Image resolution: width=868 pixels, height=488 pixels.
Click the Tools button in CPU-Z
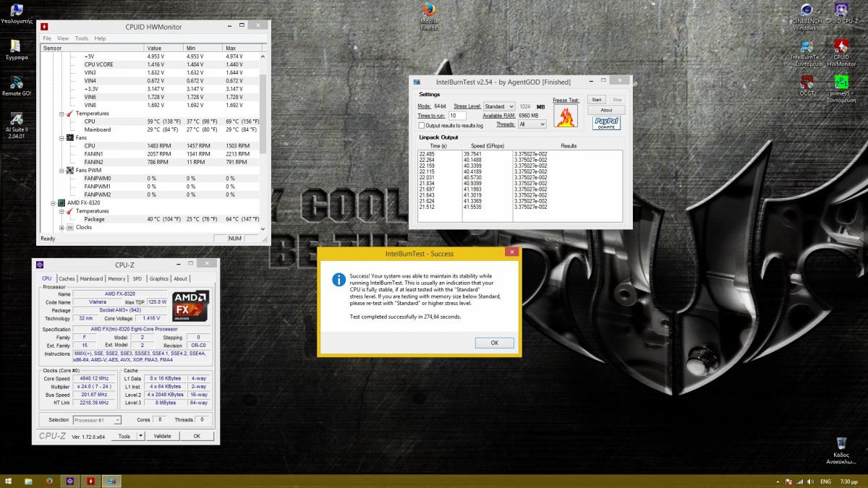(x=124, y=436)
